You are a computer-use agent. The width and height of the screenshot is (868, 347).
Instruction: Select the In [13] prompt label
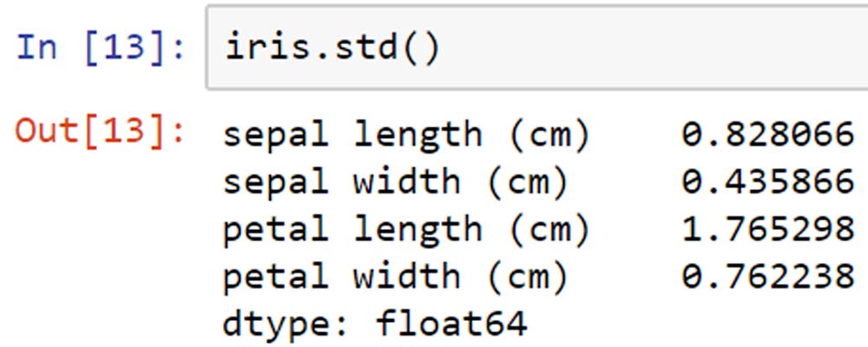[102, 49]
